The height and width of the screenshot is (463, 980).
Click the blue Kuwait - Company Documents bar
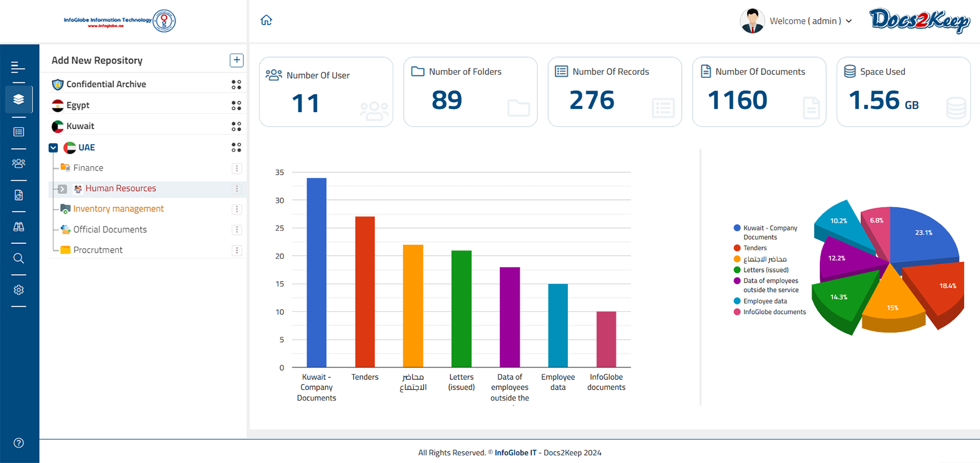click(317, 272)
